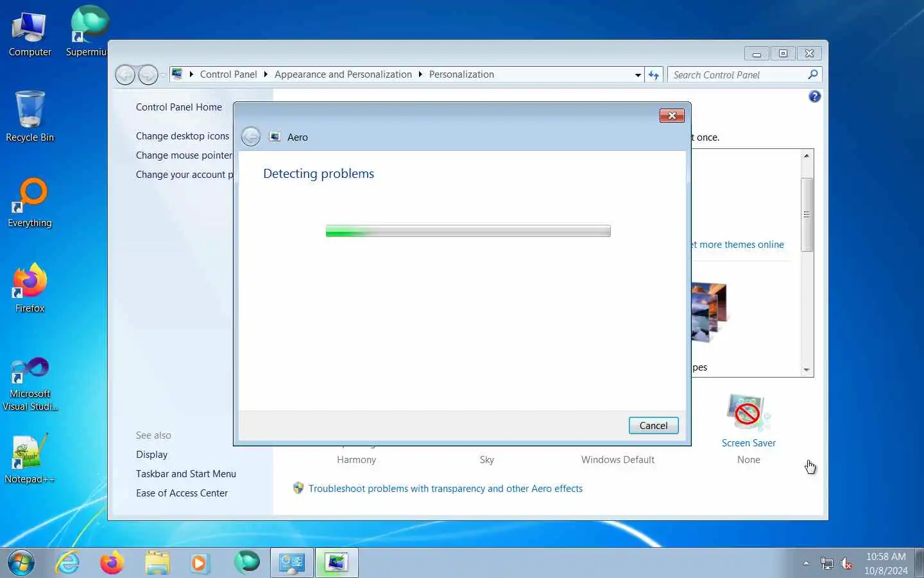Open Control Panel Home link
924x578 pixels.
point(179,107)
